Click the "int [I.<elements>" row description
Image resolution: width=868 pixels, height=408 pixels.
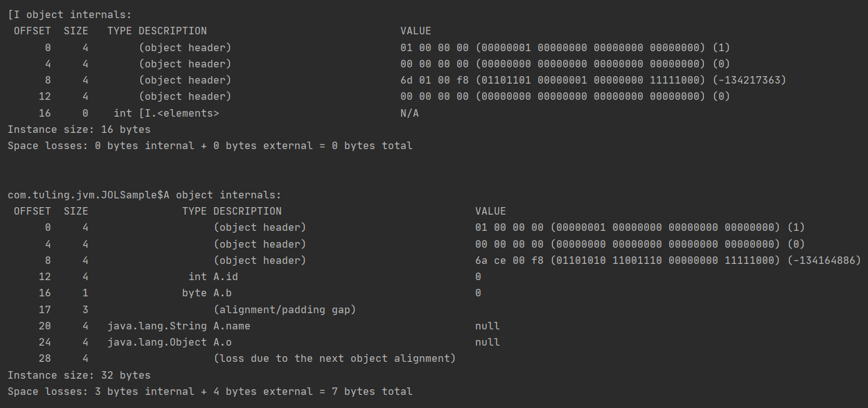(166, 113)
